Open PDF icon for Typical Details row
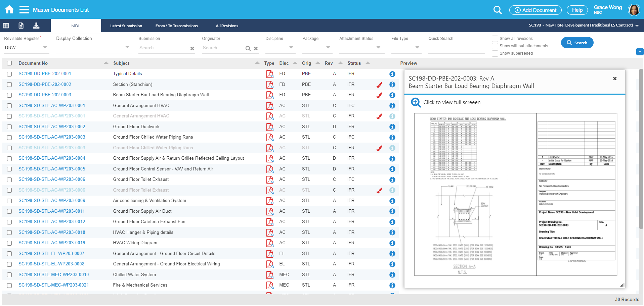Image resolution: width=644 pixels, height=306 pixels. (x=269, y=74)
